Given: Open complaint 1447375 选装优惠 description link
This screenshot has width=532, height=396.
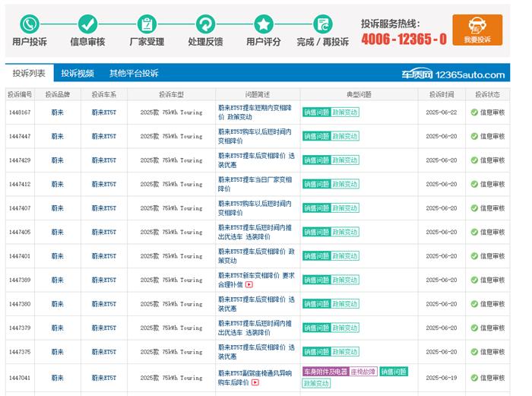Looking at the screenshot, I should (x=256, y=352).
